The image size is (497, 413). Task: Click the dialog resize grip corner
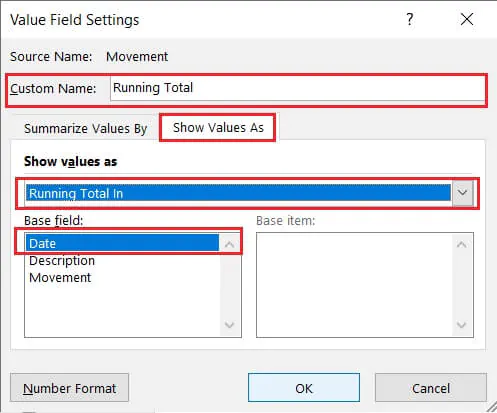(x=491, y=407)
